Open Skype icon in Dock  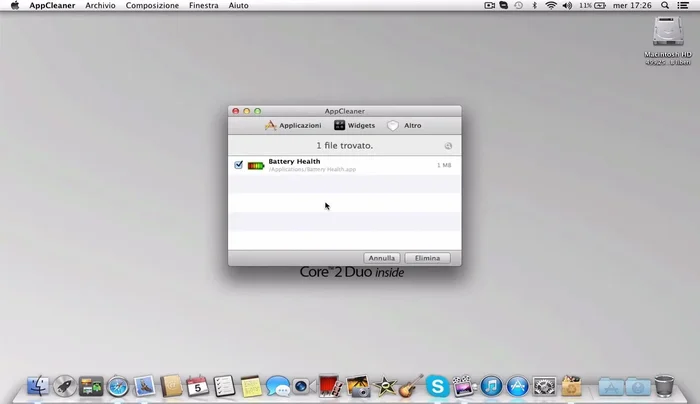tap(438, 386)
